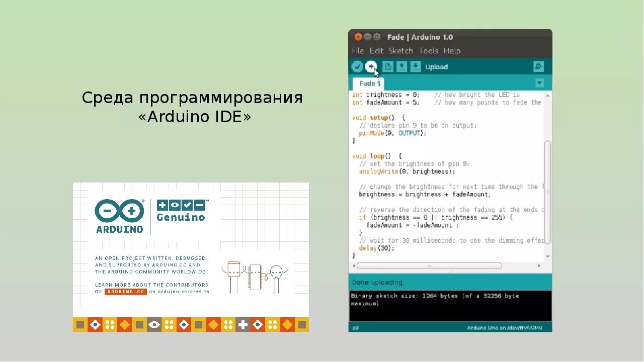Screen dimensions: 644x362
Task: Click the horizontal scrollbar right arrow
Action: 539,265
